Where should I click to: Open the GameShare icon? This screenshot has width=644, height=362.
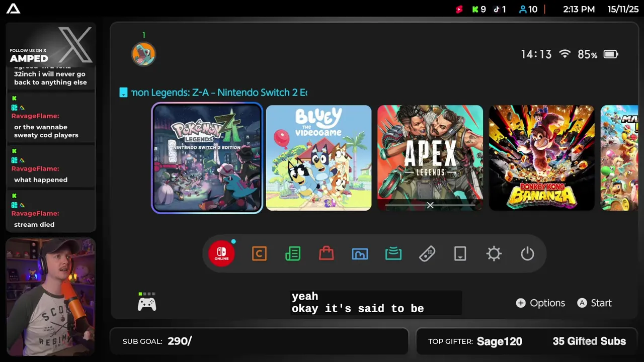tap(393, 254)
